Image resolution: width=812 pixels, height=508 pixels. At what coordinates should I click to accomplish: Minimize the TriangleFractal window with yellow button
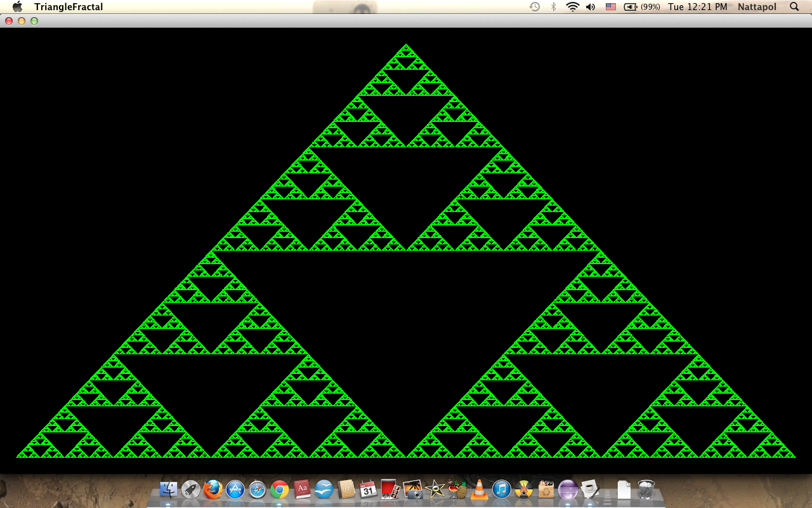pos(22,21)
